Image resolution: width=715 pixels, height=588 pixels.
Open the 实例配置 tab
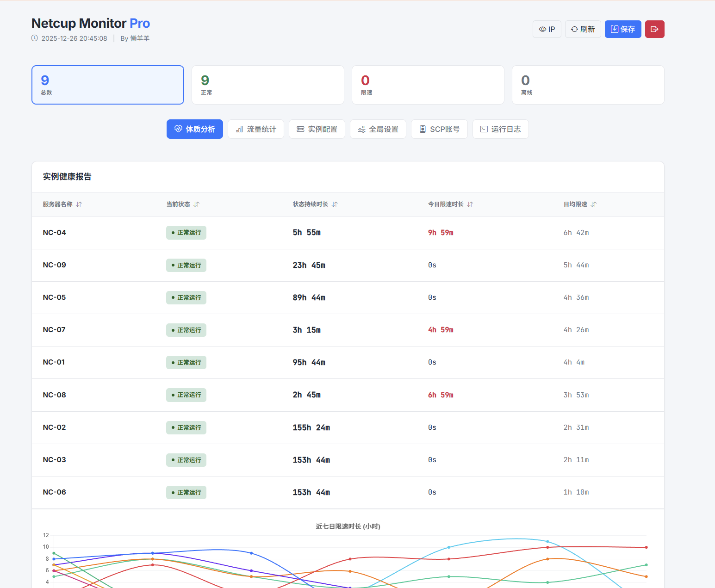[x=317, y=129]
